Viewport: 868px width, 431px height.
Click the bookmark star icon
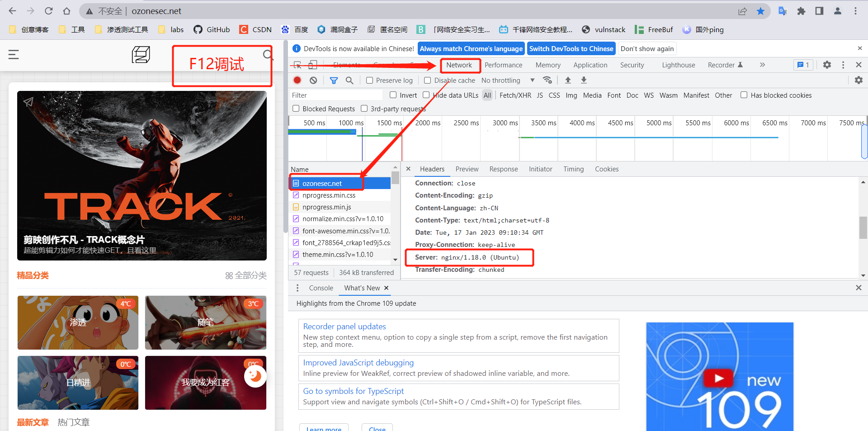click(760, 11)
